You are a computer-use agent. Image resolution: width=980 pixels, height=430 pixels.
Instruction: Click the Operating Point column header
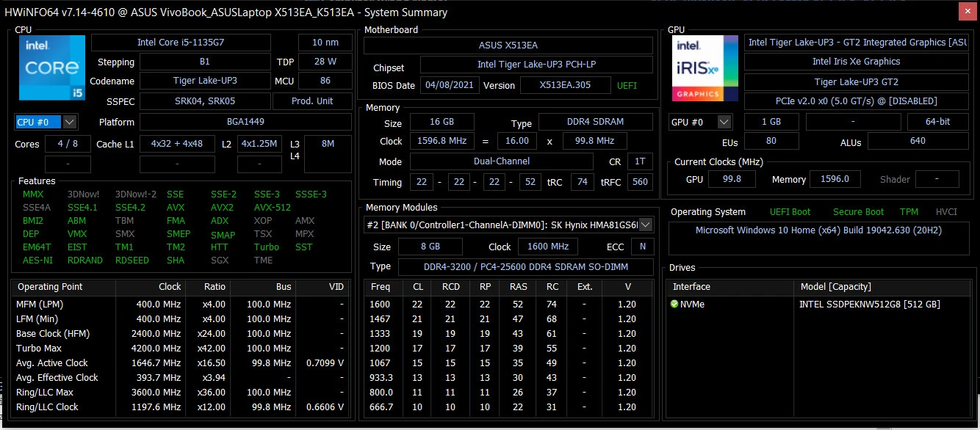tap(50, 287)
